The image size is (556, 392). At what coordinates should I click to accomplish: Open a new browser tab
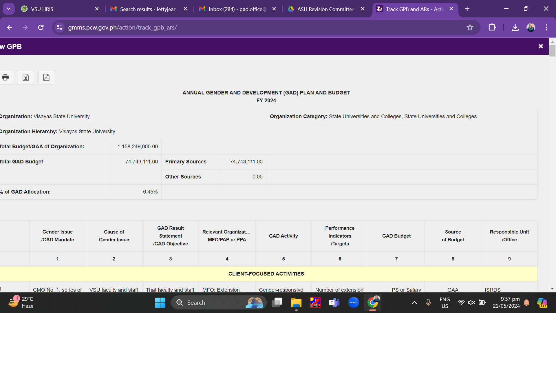tap(467, 9)
